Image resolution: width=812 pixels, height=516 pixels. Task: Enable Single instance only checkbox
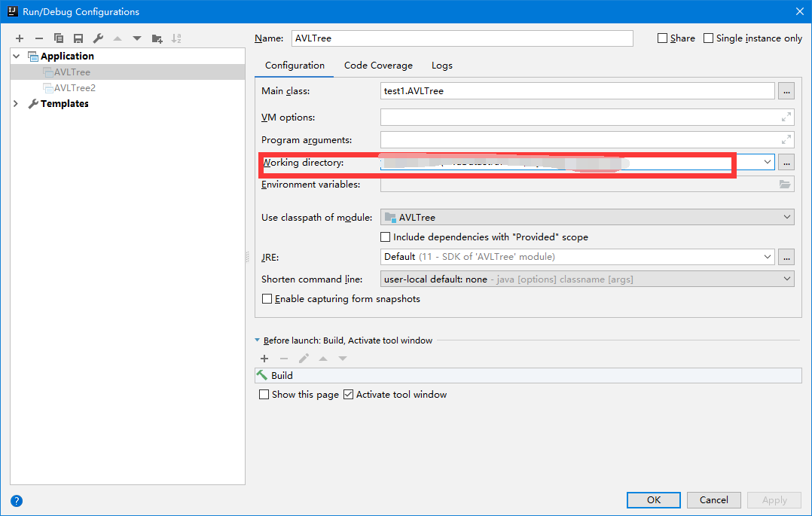tap(708, 38)
